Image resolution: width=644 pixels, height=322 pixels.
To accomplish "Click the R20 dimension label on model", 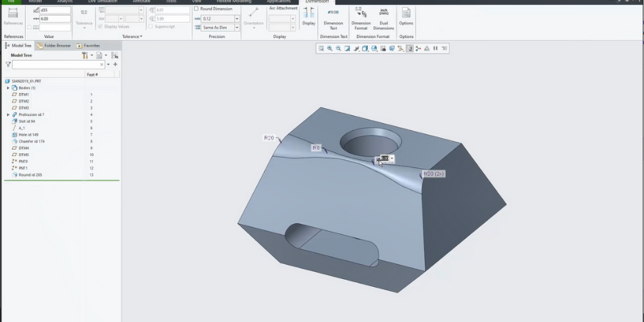I will 269,137.
